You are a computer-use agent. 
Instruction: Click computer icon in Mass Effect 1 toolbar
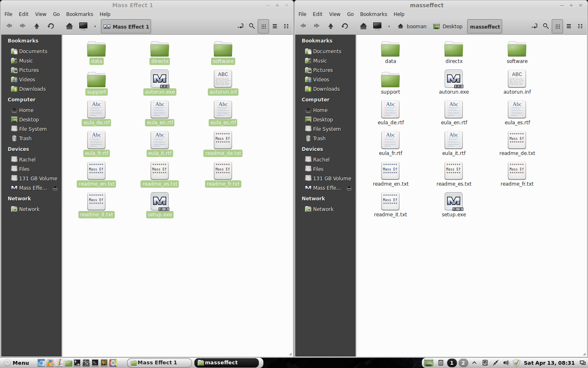[83, 26]
